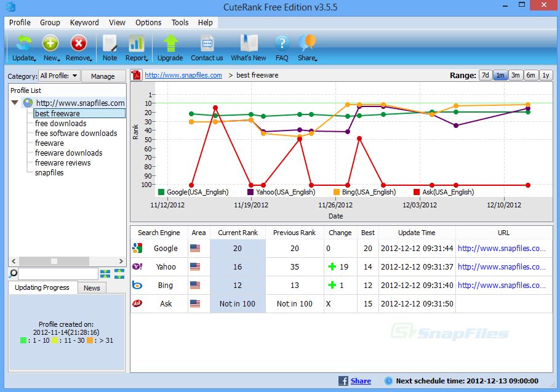Open the Remove dropdown arrow
The image size is (560, 392).
(92, 60)
